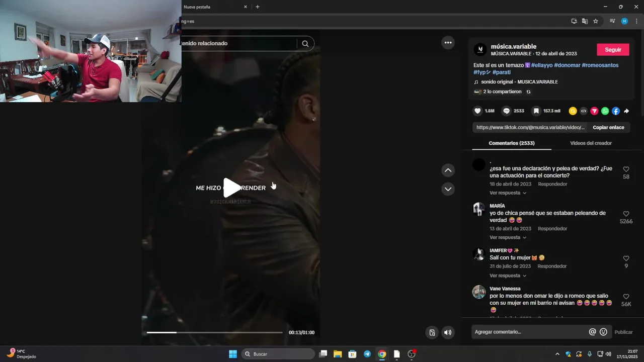Click the TikTok search field
The height and width of the screenshot is (362, 644).
238,43
